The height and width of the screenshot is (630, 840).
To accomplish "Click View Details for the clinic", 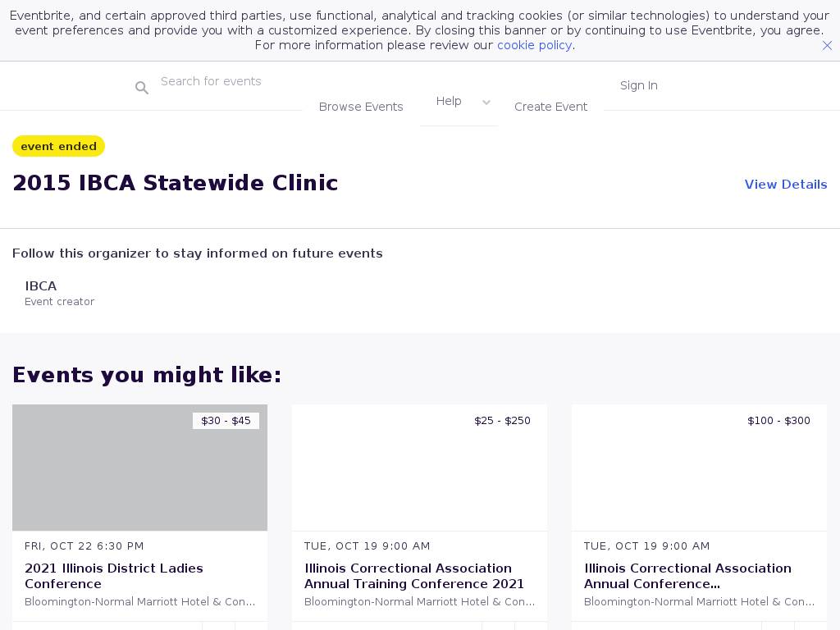I will click(x=785, y=185).
